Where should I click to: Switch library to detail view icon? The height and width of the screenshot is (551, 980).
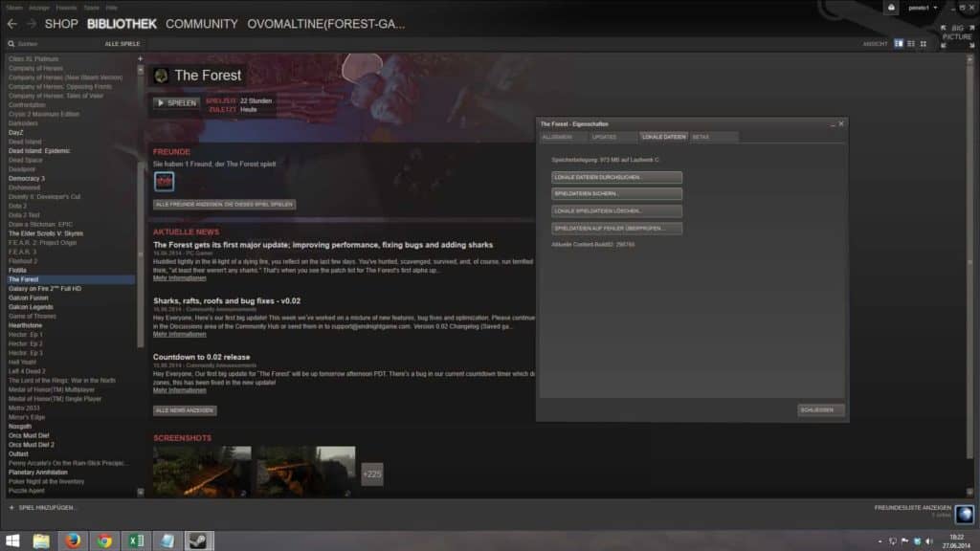click(x=898, y=44)
